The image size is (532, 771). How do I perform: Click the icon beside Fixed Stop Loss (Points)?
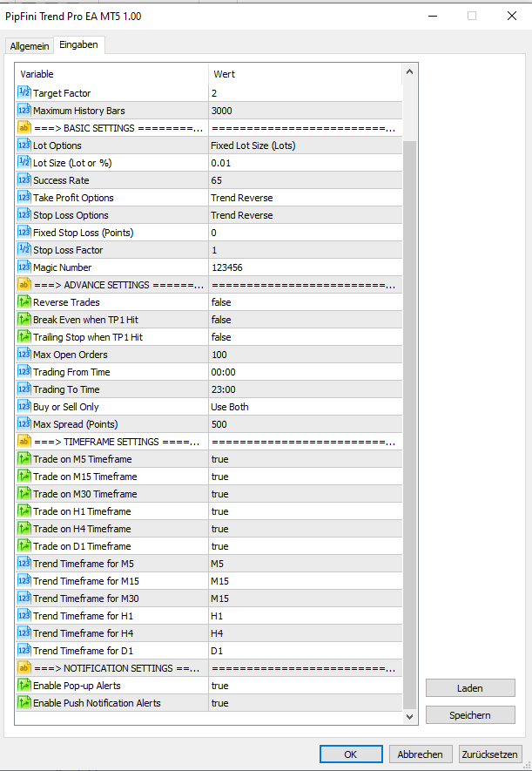pos(24,232)
